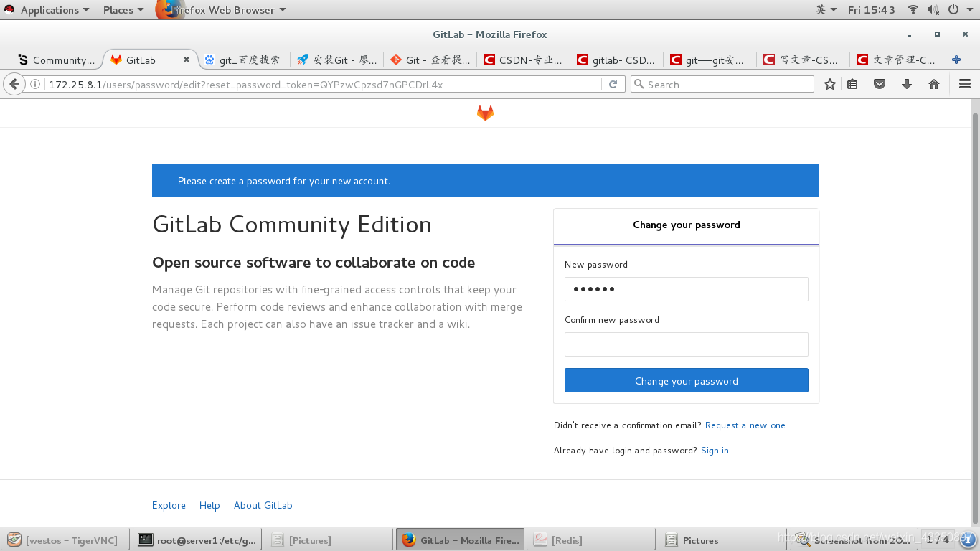Switch to Git - 查看提 tab
980x551 pixels.
click(x=430, y=60)
